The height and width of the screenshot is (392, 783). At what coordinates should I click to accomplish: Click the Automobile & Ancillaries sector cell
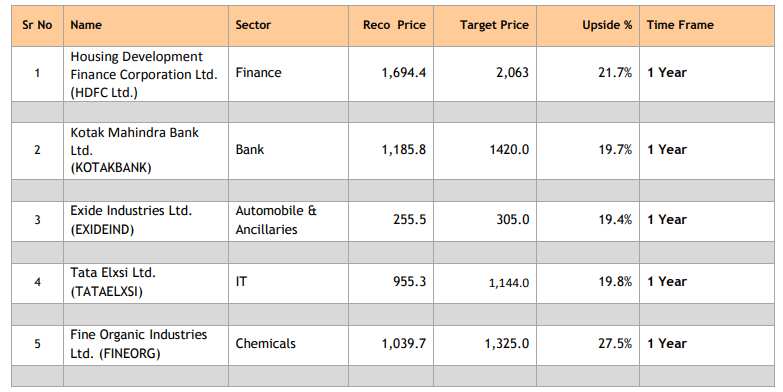(x=288, y=220)
